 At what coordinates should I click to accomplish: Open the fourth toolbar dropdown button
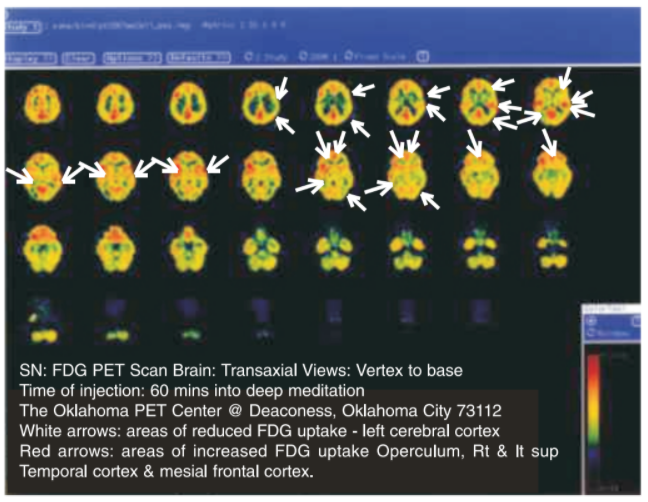tap(198, 58)
